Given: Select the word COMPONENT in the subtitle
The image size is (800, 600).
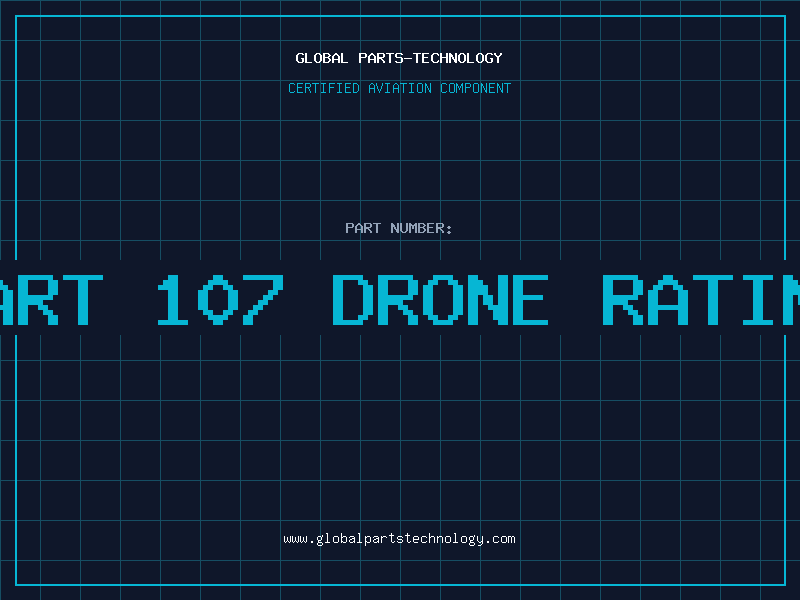Looking at the screenshot, I should pos(472,88).
